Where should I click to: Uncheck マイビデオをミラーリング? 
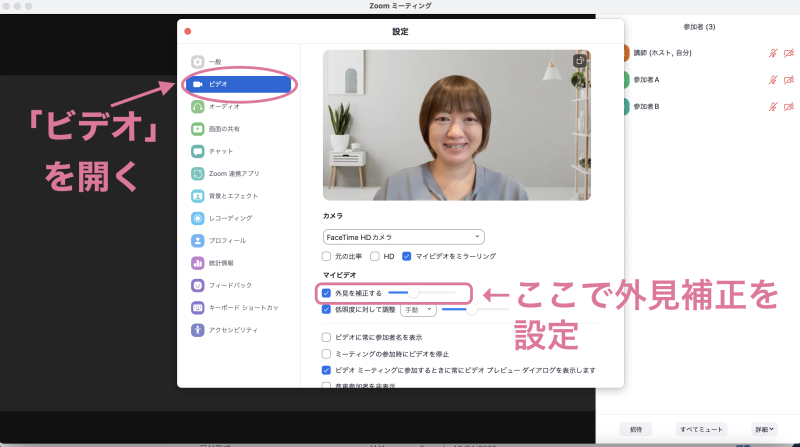[x=407, y=256]
